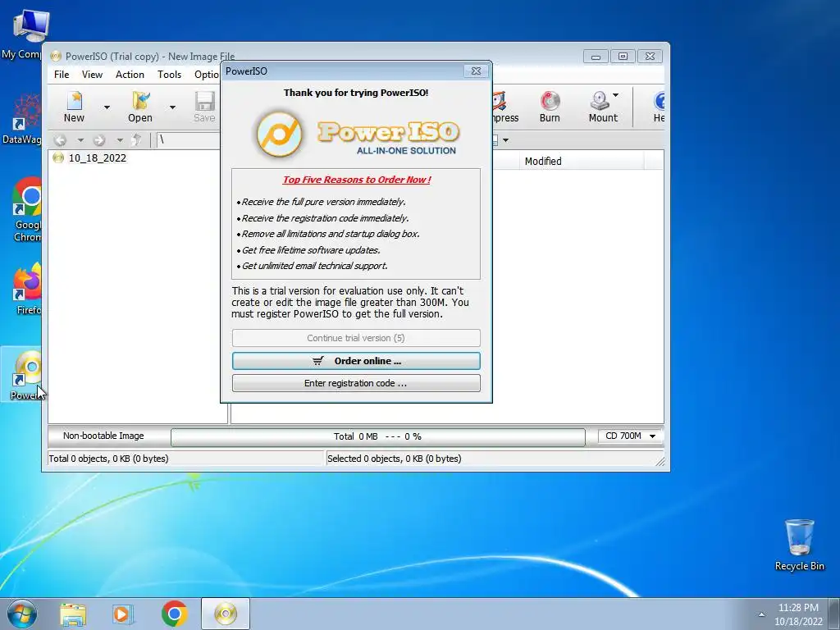Open the View menu

pos(92,75)
